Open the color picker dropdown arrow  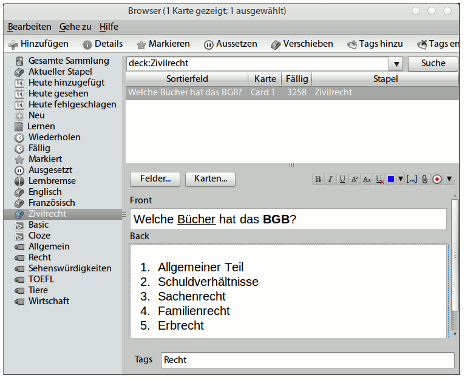point(401,179)
